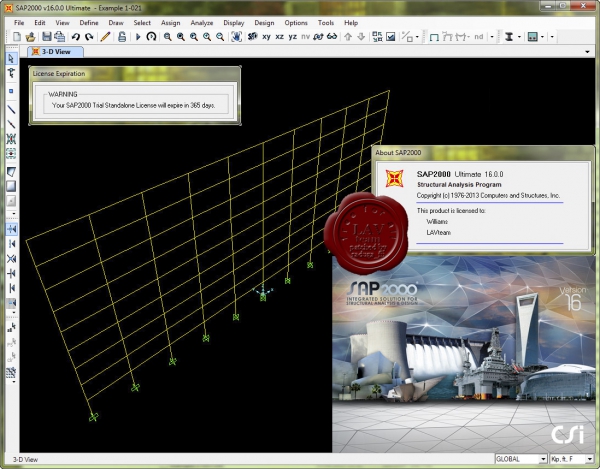
Task: Select Draw Rectangular Area tool
Action: click(x=11, y=186)
